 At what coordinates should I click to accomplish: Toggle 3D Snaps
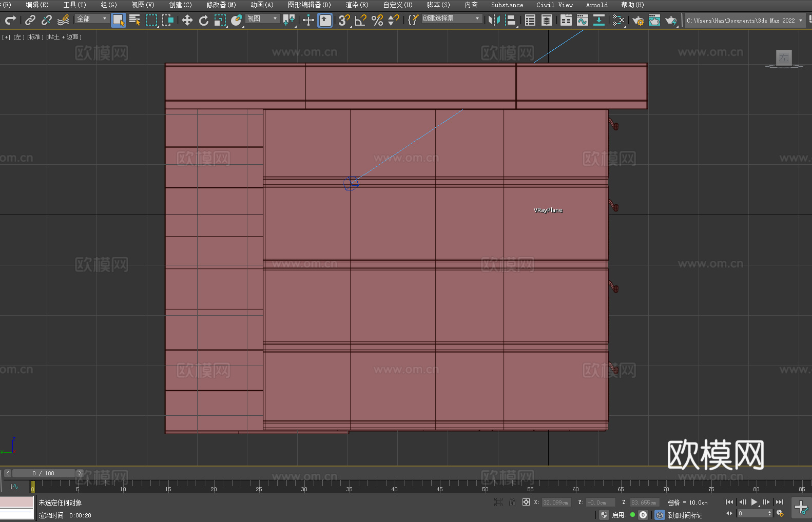click(344, 20)
